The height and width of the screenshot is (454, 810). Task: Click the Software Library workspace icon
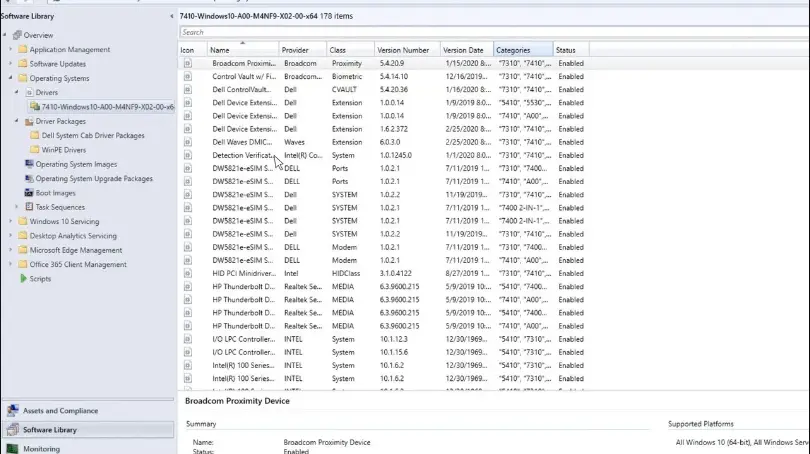[13, 430]
